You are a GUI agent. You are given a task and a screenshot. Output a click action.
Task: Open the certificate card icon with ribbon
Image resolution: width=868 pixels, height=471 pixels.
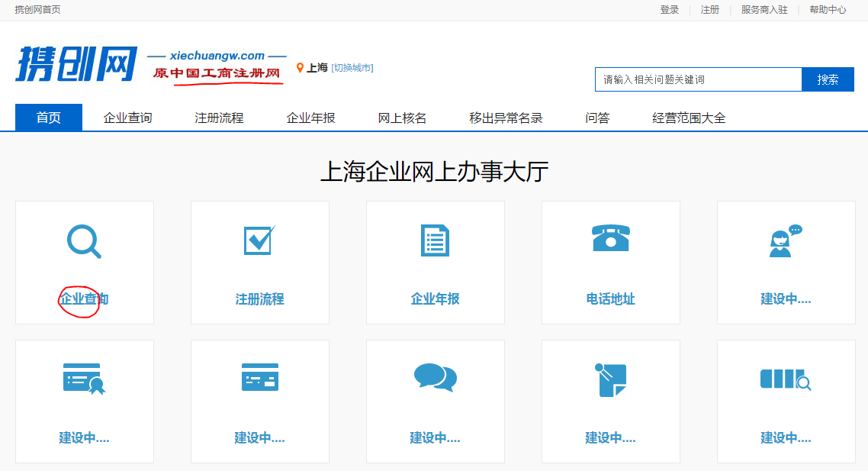coord(84,379)
